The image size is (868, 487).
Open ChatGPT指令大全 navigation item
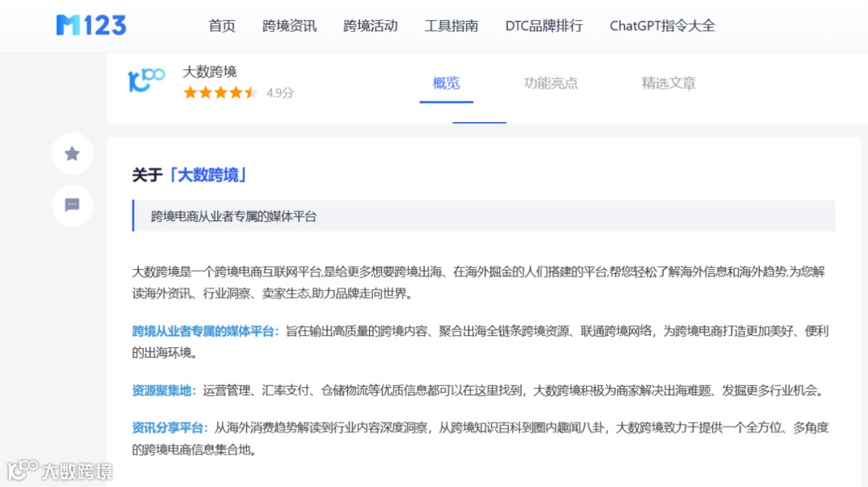pyautogui.click(x=662, y=26)
